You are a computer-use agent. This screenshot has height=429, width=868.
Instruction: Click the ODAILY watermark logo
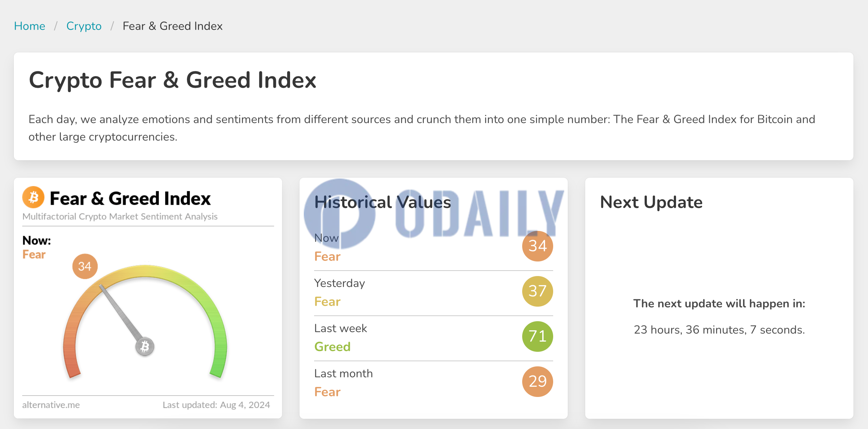(x=434, y=213)
